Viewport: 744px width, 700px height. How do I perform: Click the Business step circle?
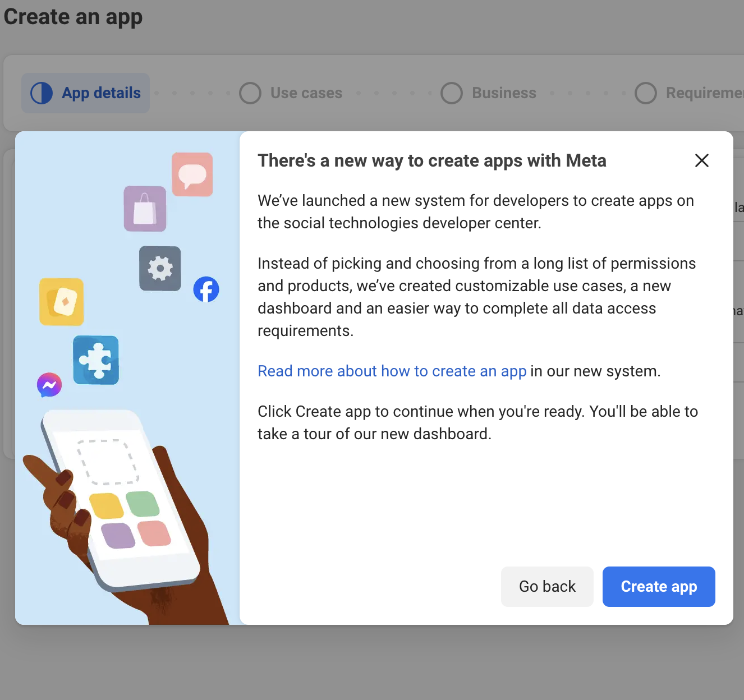(x=452, y=93)
